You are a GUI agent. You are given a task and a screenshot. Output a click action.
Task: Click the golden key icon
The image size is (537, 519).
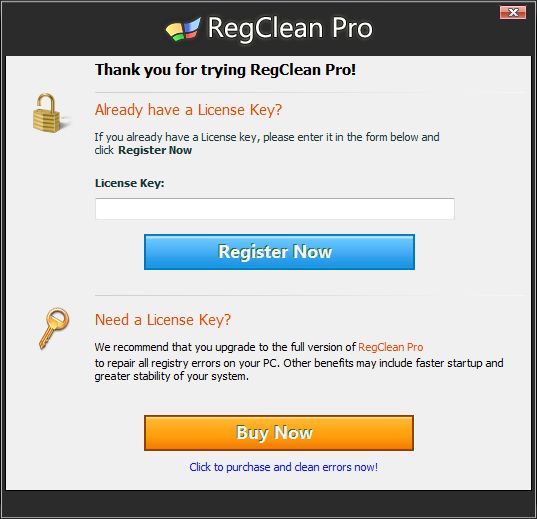click(54, 328)
